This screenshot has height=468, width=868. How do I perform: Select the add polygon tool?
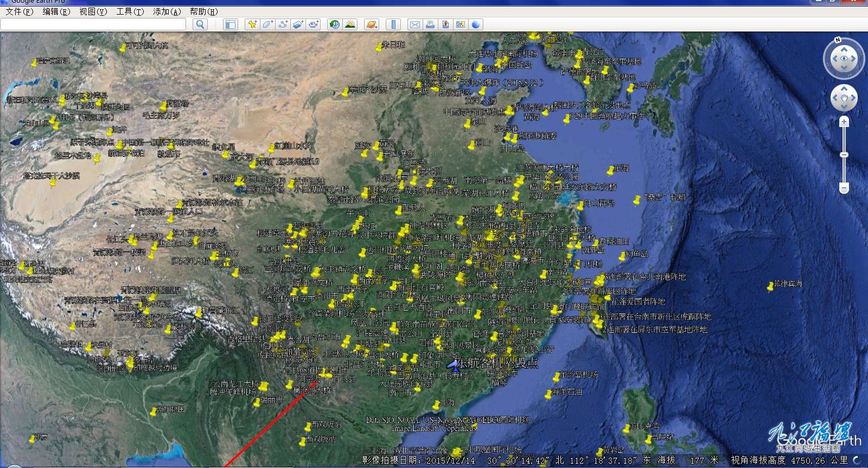pyautogui.click(x=267, y=24)
